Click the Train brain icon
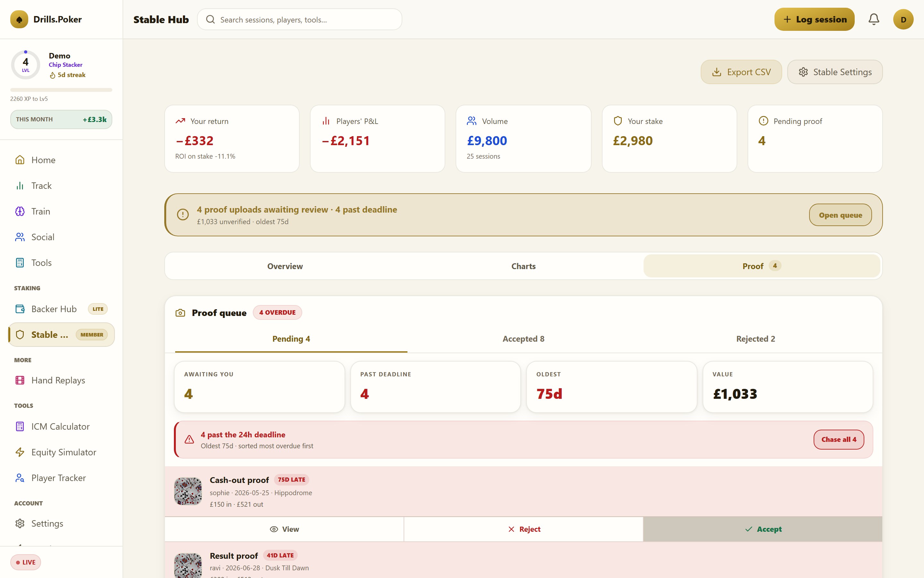This screenshot has height=578, width=924. click(20, 211)
